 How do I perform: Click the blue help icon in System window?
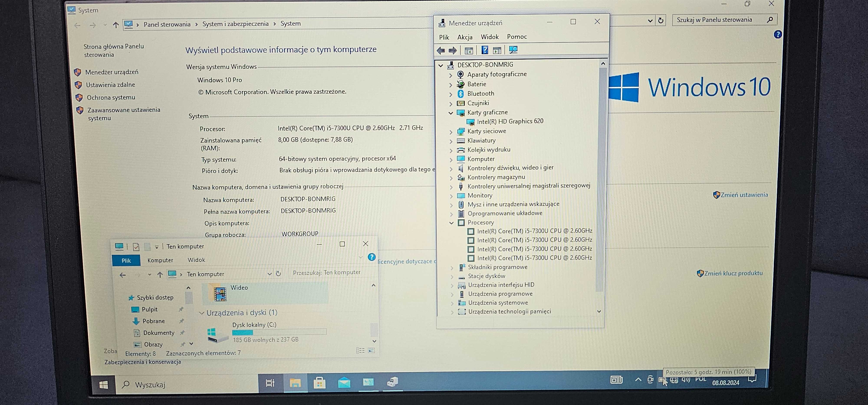tap(778, 34)
